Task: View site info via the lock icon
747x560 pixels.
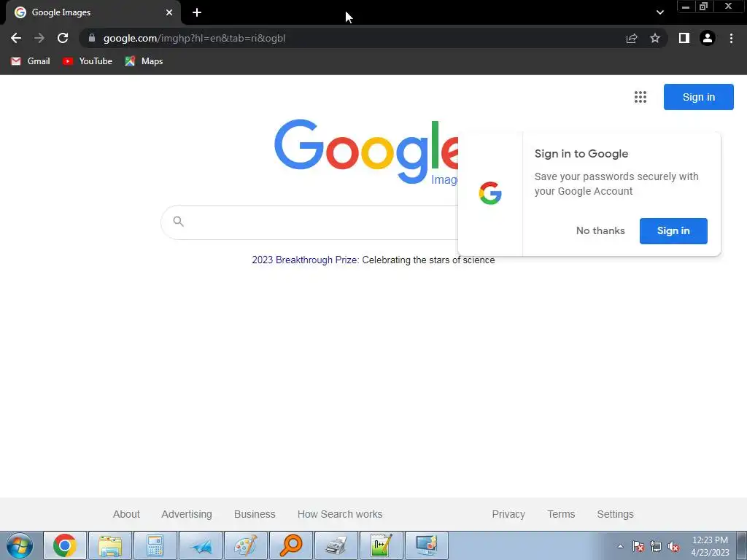Action: coord(92,38)
